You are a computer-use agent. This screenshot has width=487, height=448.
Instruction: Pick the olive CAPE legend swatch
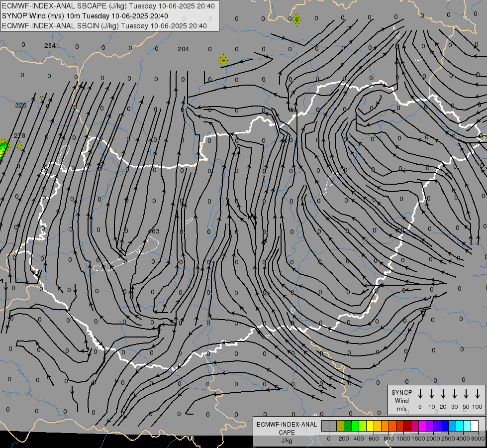pos(340,426)
